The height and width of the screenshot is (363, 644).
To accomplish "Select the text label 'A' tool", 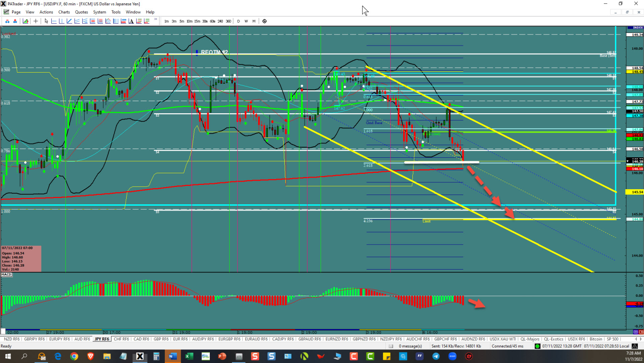I will point(131,21).
